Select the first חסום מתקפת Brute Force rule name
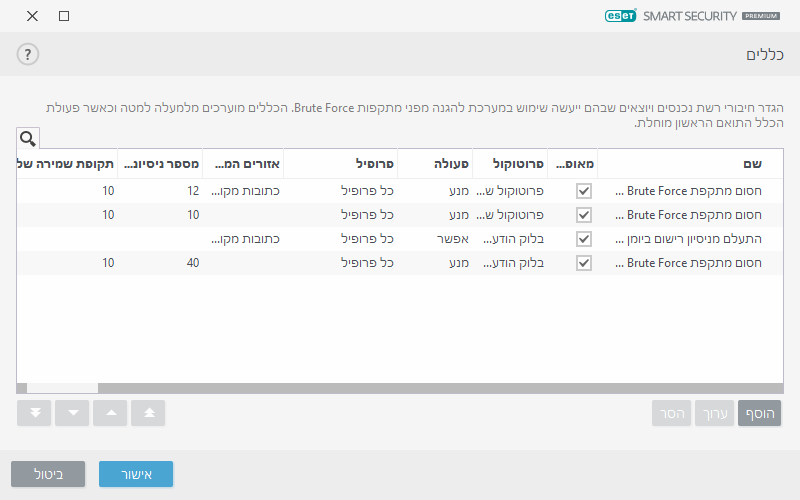800x500 pixels. tap(688, 191)
